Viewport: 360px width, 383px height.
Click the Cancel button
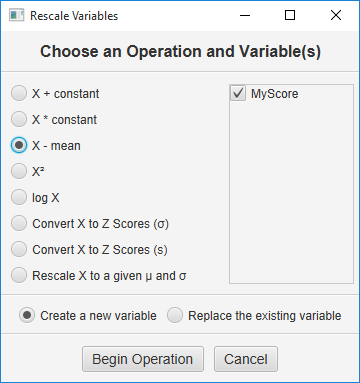(246, 359)
